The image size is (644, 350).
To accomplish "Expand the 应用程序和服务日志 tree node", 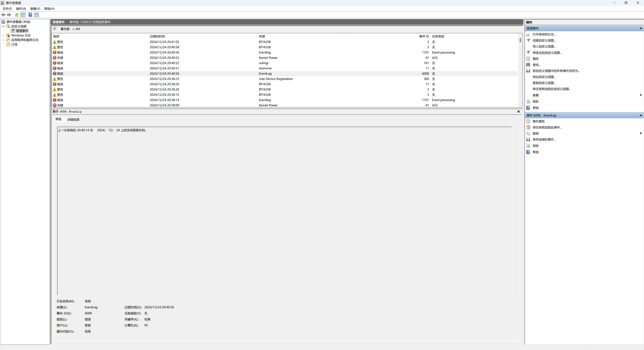I will coord(3,40).
